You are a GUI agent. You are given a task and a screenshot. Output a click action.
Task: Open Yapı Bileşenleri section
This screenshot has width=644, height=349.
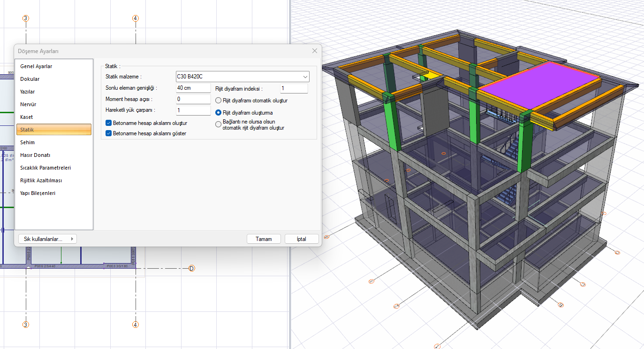tap(53, 193)
